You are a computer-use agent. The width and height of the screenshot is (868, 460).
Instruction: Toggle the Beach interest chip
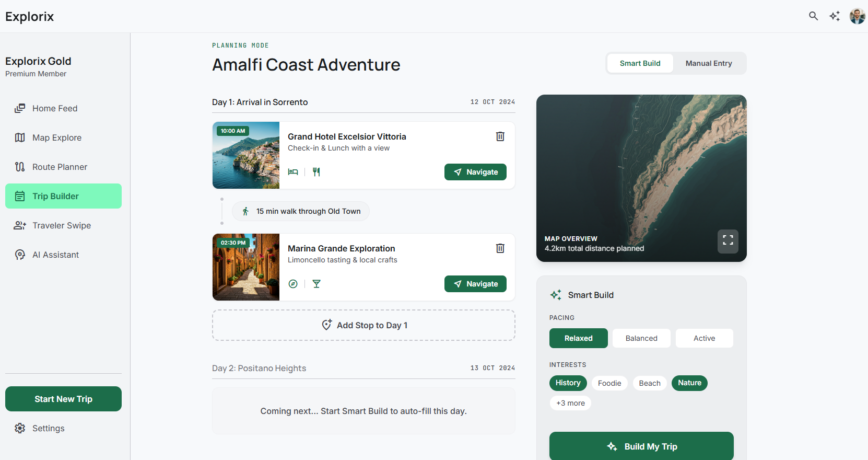click(x=650, y=383)
